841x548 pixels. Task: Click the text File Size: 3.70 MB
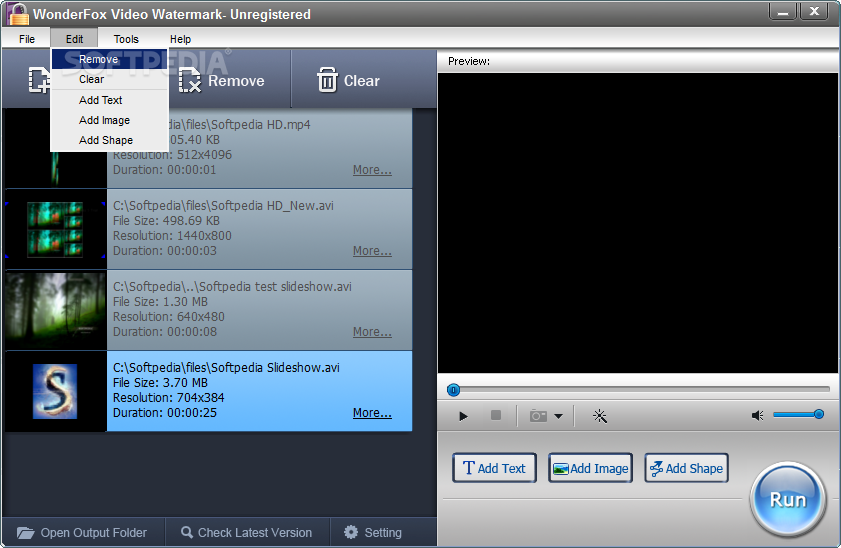(160, 383)
